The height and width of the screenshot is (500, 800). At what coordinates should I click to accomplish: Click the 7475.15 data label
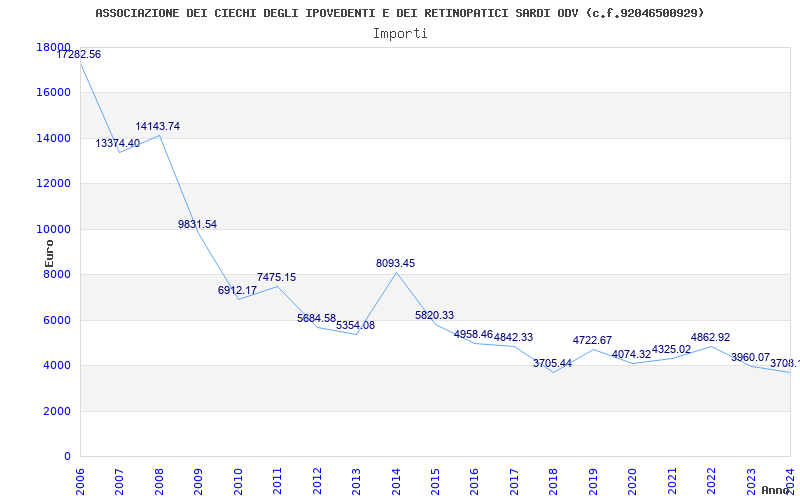click(x=277, y=278)
